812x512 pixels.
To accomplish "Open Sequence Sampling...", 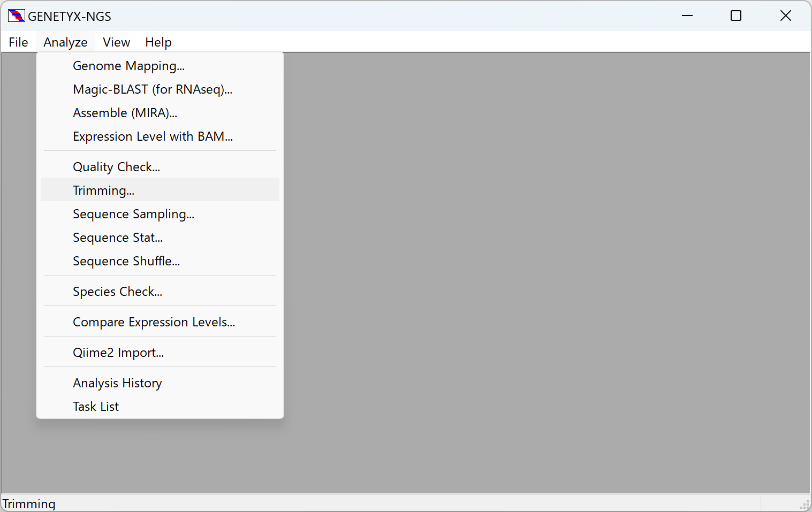I will (160, 214).
